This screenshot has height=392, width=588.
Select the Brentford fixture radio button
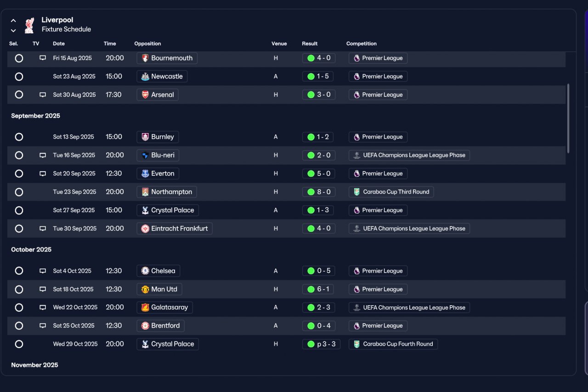(19, 326)
